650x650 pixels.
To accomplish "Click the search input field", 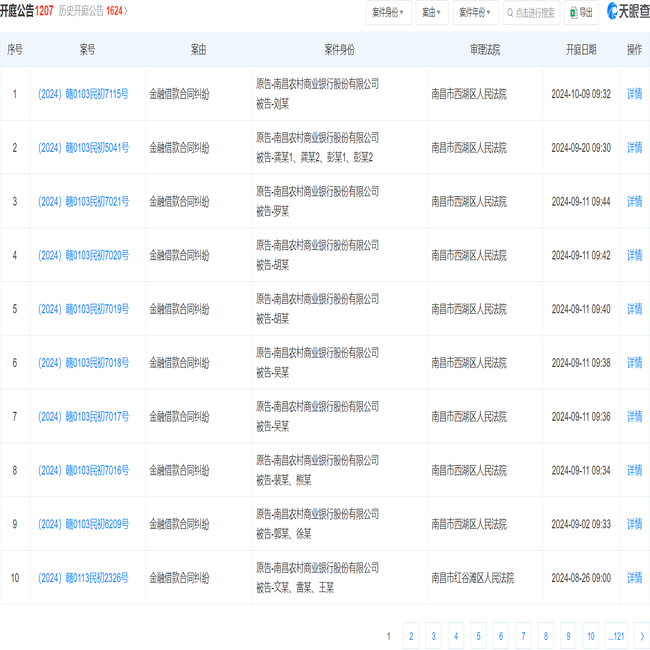I will coord(531,13).
